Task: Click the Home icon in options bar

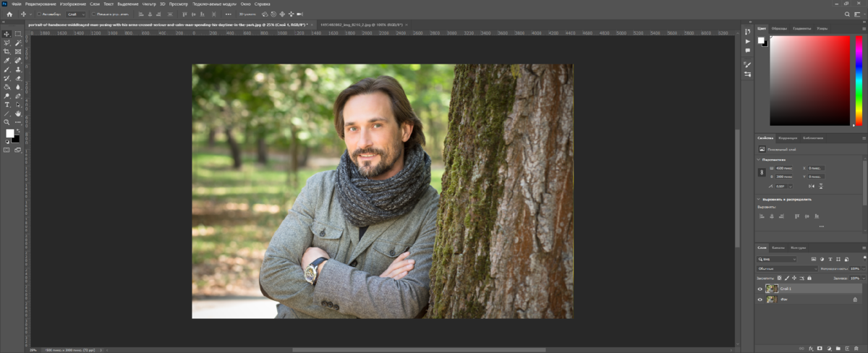Action: pos(9,14)
